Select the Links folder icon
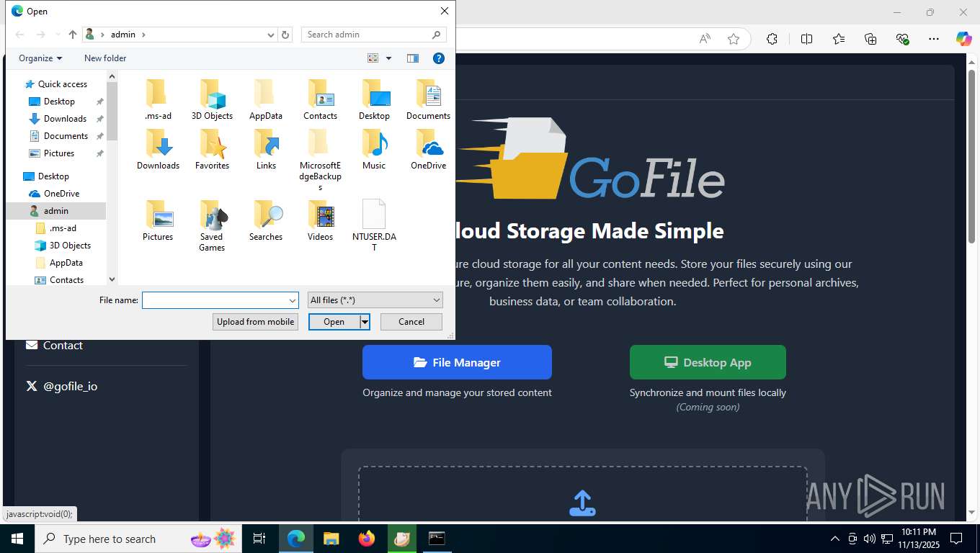The width and height of the screenshot is (980, 553). [266, 143]
